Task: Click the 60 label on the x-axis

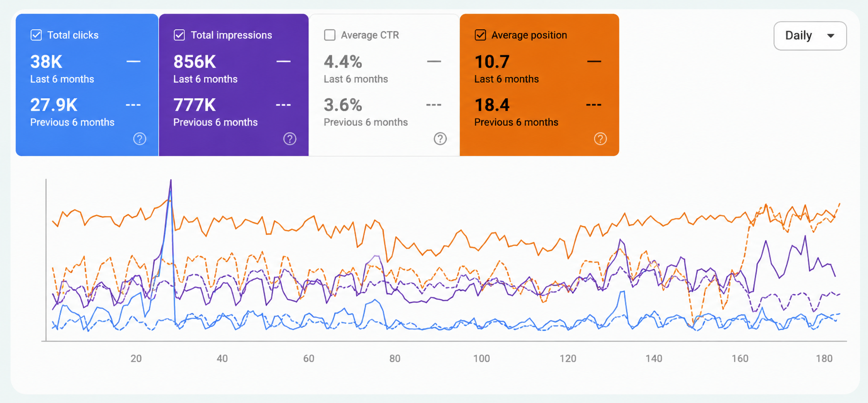Action: pos(309,359)
